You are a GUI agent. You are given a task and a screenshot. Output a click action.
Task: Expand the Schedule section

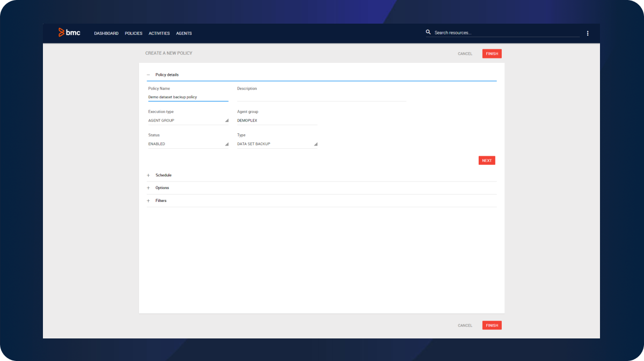click(x=149, y=175)
